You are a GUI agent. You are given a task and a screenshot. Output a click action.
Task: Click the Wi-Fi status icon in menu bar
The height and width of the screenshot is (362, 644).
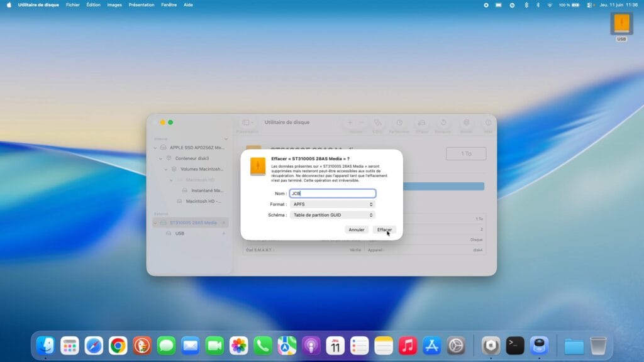point(550,5)
